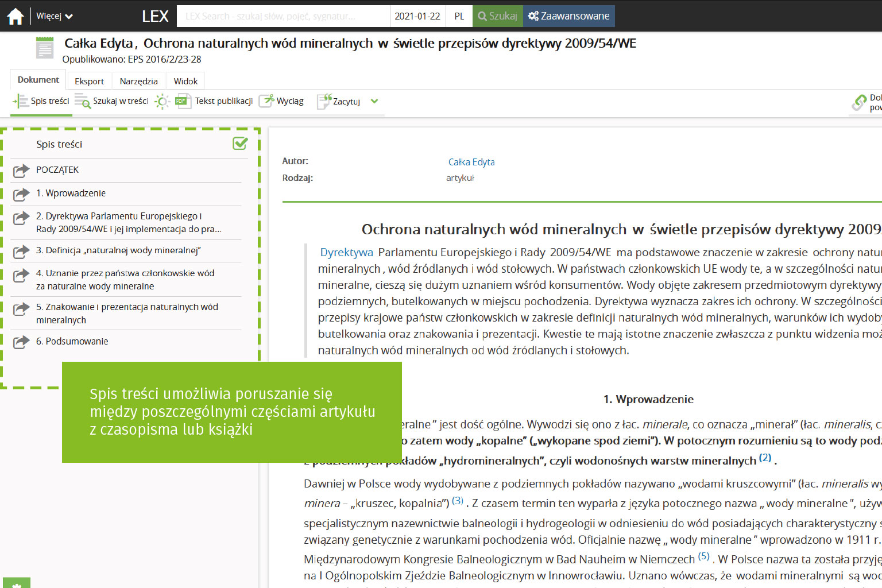
Task: Click Szukaj w treści search icon
Action: (83, 101)
